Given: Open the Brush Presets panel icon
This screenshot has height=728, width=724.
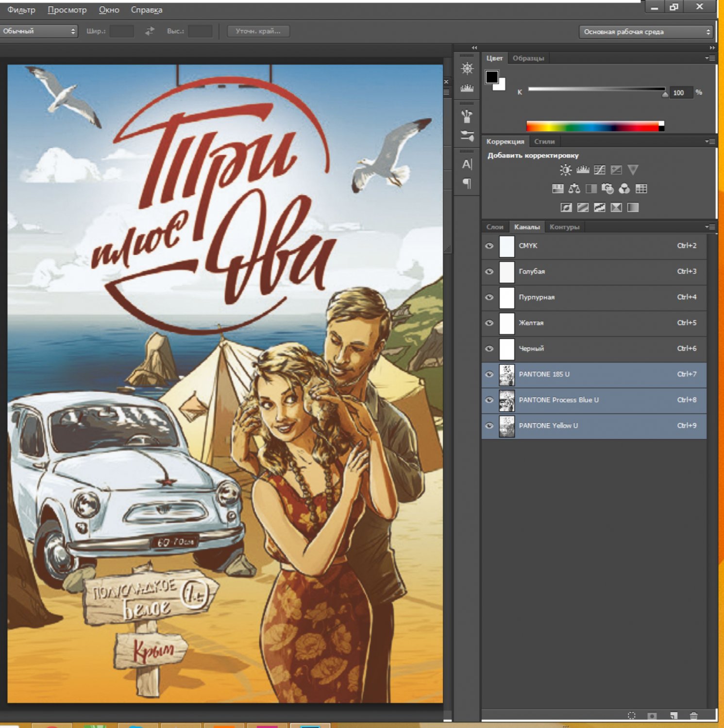Looking at the screenshot, I should pos(467,116).
